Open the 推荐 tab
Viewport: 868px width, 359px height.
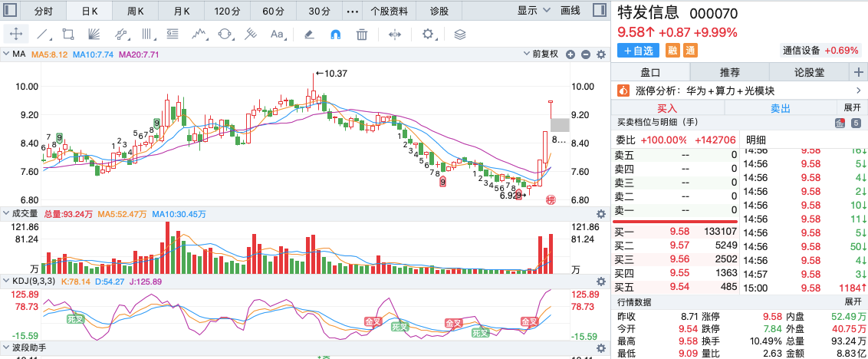pyautogui.click(x=730, y=72)
